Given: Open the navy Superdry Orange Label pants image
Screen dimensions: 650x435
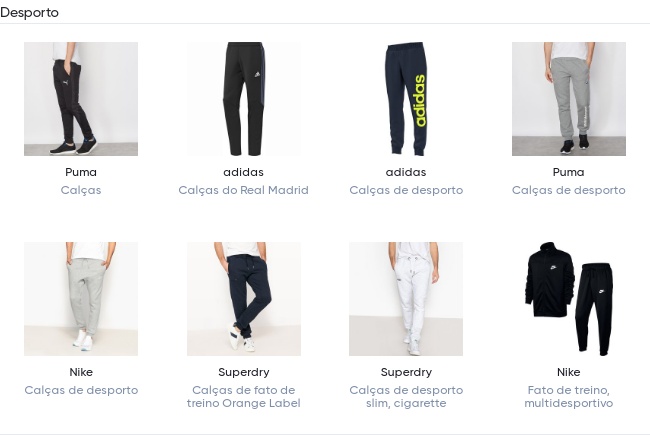Looking at the screenshot, I should click(244, 299).
